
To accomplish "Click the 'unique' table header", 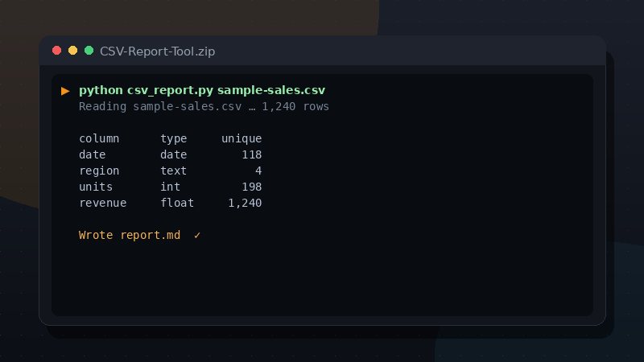I will click(242, 138).
